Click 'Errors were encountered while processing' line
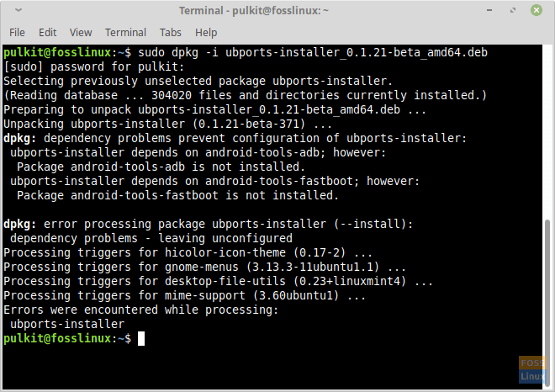Image resolution: width=555 pixels, height=392 pixels. (141, 310)
